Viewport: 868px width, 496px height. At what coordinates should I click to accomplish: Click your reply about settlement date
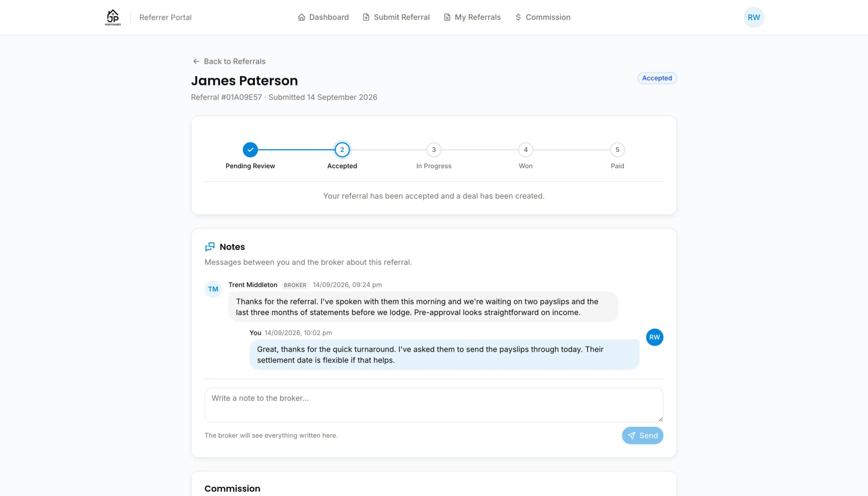pyautogui.click(x=444, y=355)
